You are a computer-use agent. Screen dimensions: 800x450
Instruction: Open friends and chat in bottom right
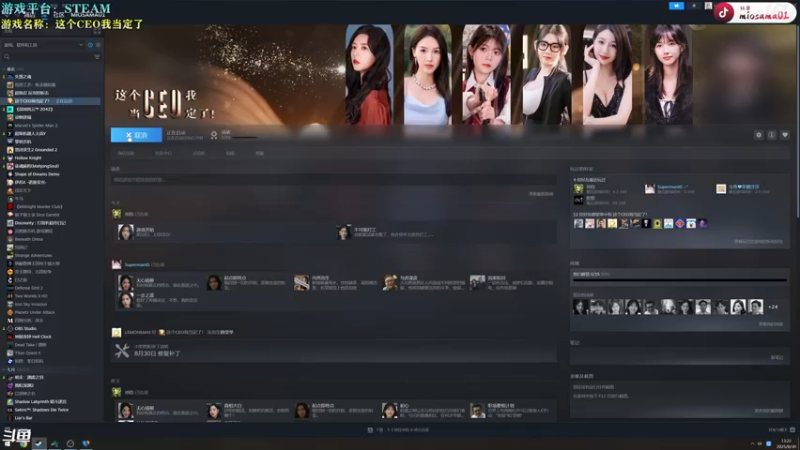click(x=782, y=430)
